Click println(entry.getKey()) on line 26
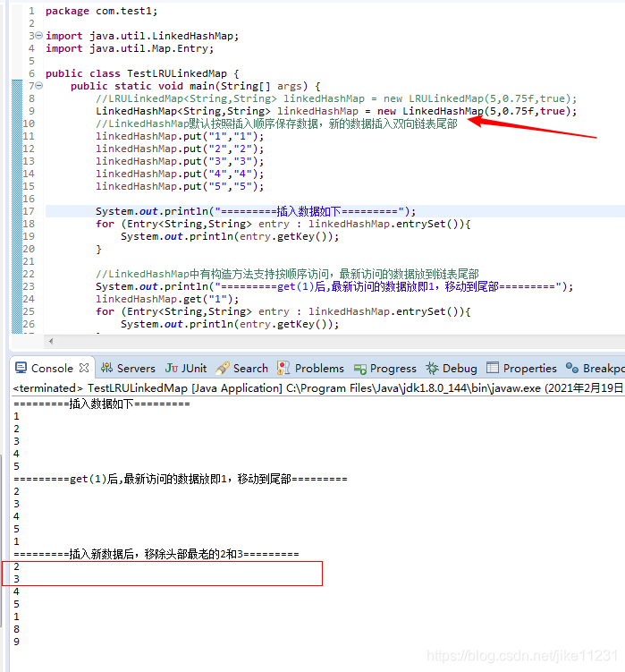The width and height of the screenshot is (625, 672). coord(230,324)
